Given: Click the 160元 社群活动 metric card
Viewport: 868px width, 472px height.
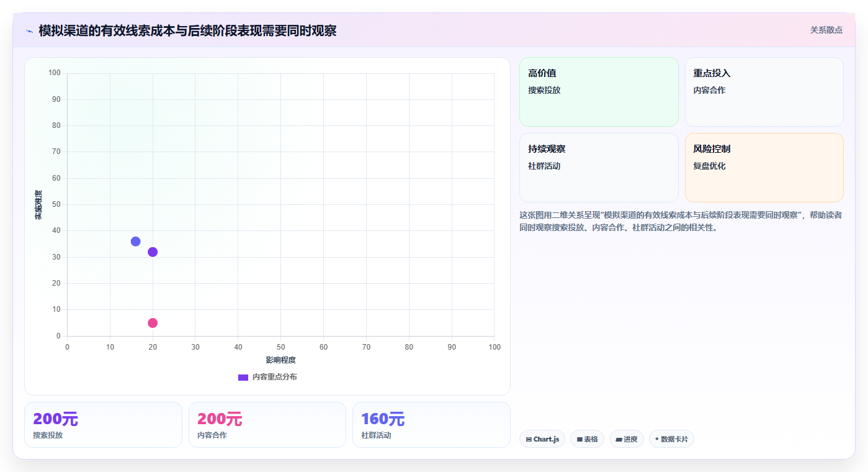Looking at the screenshot, I should pyautogui.click(x=431, y=425).
